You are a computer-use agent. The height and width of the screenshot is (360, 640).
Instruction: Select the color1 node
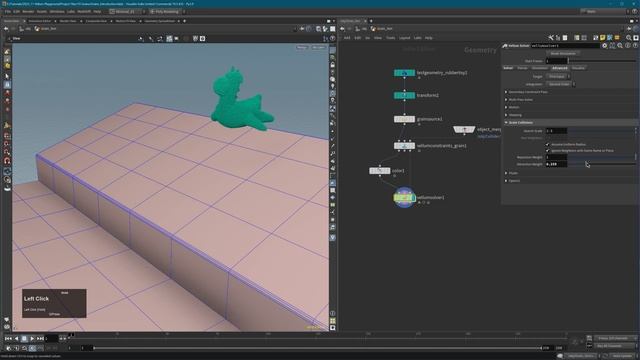point(380,171)
